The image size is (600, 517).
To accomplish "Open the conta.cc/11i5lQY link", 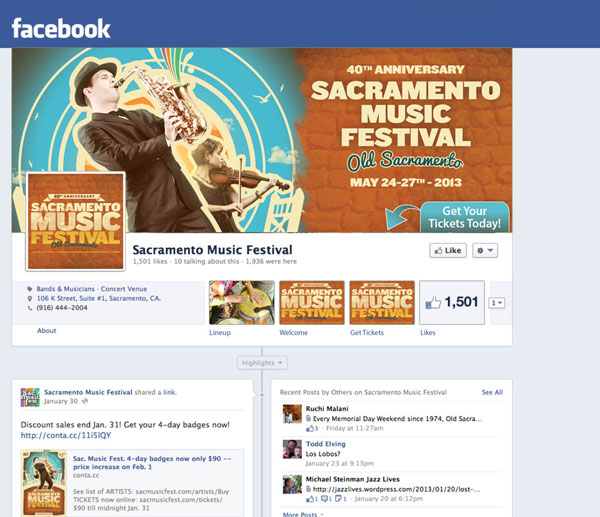I will pyautogui.click(x=66, y=435).
